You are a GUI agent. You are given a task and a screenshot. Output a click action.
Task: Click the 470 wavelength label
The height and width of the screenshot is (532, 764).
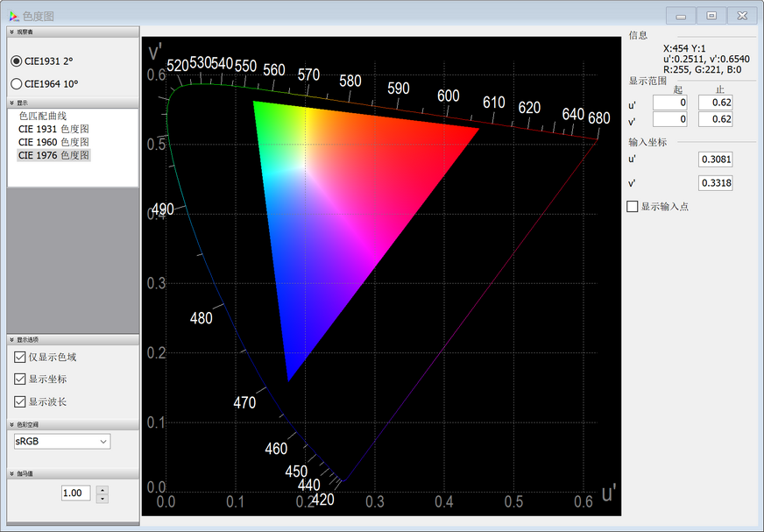(244, 403)
